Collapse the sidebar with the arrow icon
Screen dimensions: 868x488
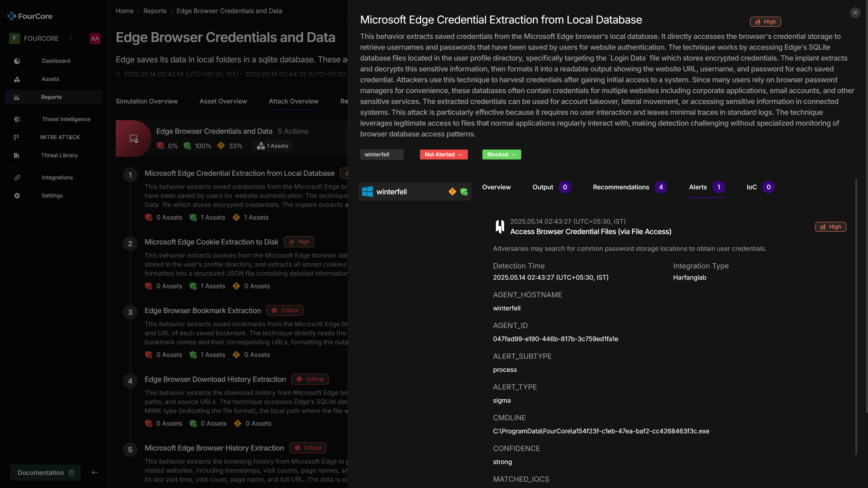95,472
